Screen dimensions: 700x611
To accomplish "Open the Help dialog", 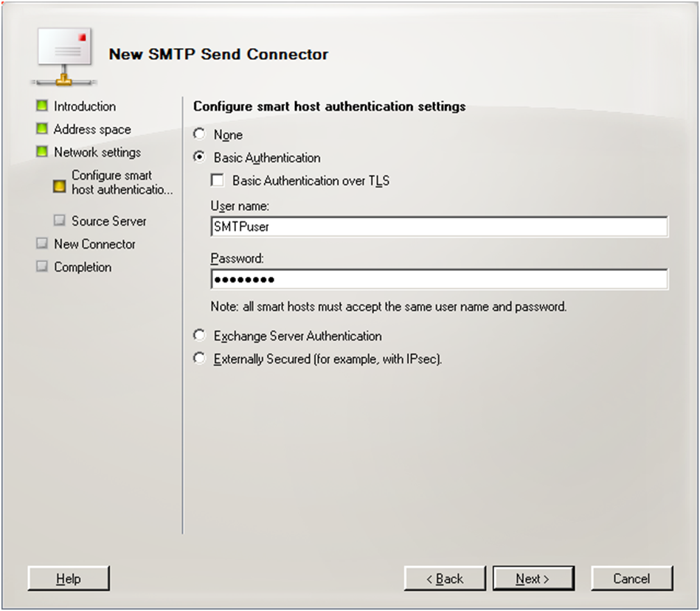I will pos(68,579).
